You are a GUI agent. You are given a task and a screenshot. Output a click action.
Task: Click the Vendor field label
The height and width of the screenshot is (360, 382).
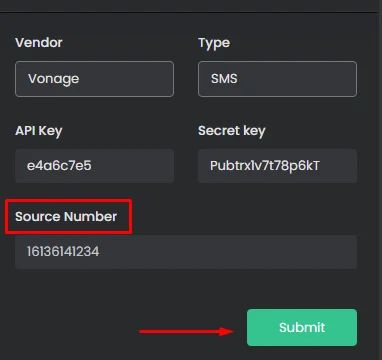tap(39, 43)
